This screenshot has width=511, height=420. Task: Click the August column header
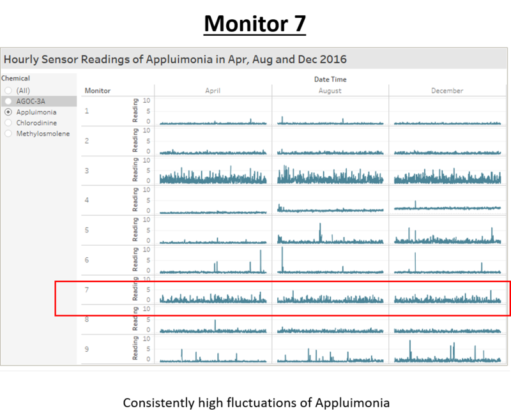(x=330, y=91)
